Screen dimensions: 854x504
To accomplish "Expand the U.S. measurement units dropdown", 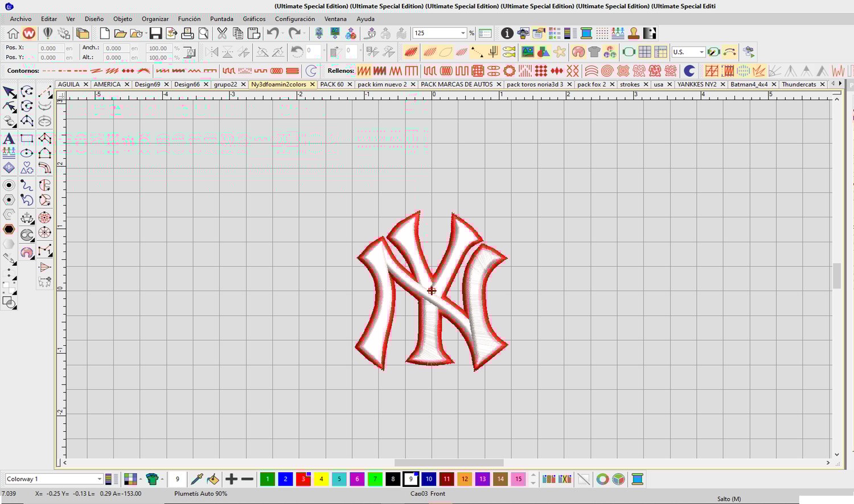I will point(701,52).
